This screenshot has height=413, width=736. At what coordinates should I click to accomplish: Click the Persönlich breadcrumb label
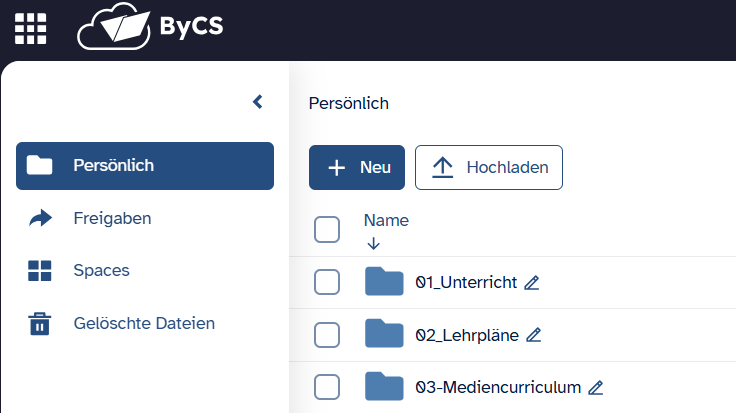coord(349,103)
